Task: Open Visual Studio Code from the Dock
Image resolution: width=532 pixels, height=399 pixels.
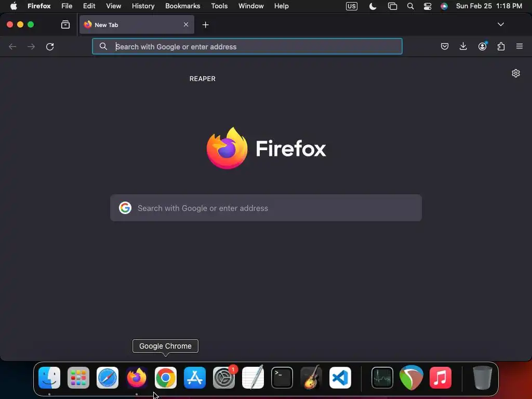Action: click(x=340, y=378)
